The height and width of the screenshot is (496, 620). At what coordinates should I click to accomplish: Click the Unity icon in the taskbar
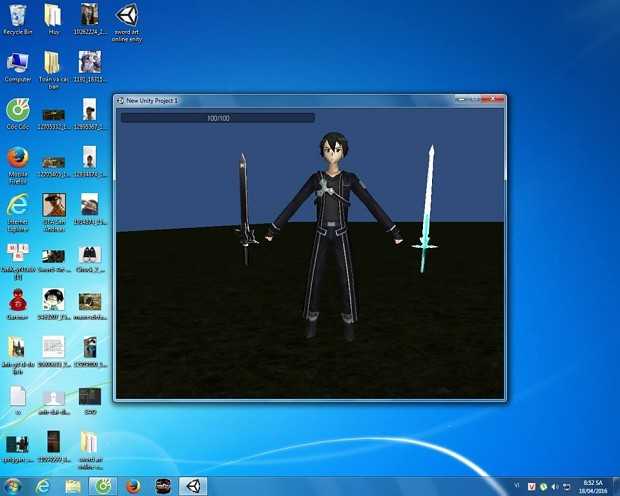tap(191, 485)
